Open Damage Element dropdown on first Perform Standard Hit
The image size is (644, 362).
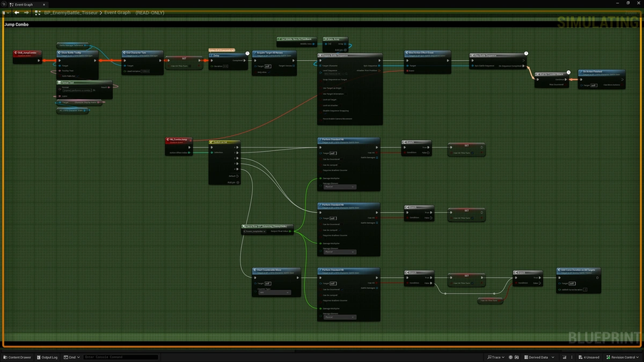coord(339,187)
